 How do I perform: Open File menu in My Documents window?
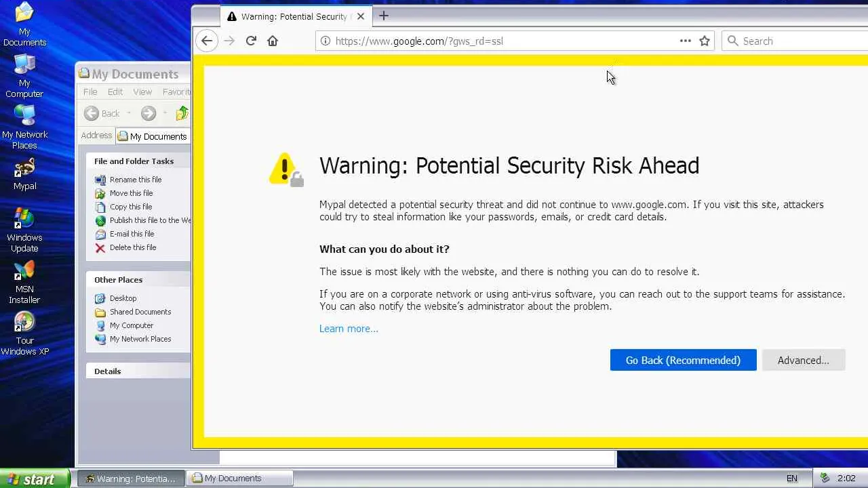coord(90,91)
